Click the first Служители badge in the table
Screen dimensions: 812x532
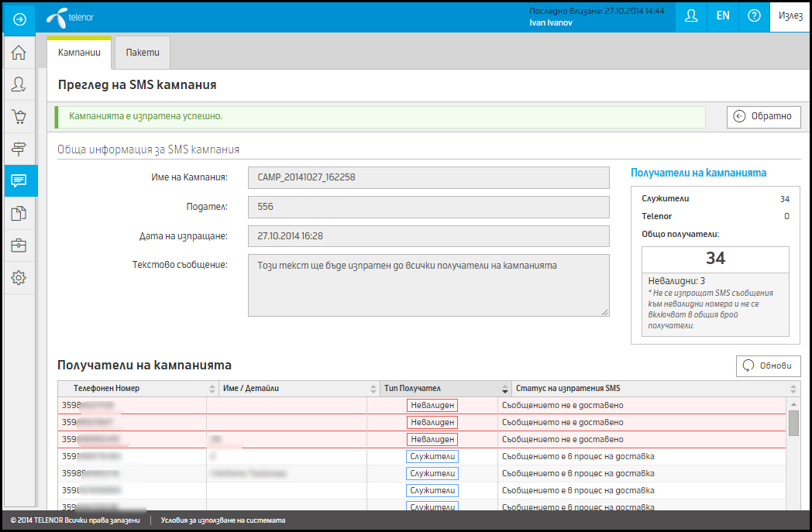coord(432,457)
